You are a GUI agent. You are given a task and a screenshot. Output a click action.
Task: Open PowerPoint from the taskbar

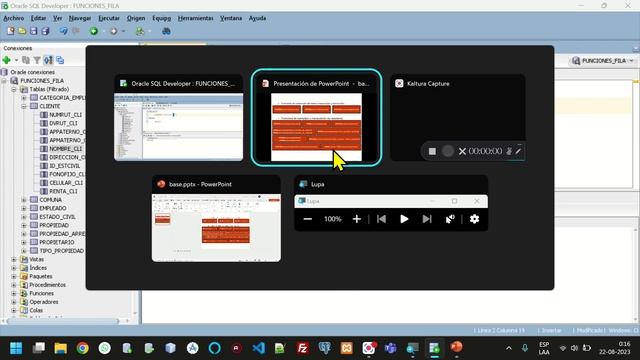pyautogui.click(x=456, y=347)
